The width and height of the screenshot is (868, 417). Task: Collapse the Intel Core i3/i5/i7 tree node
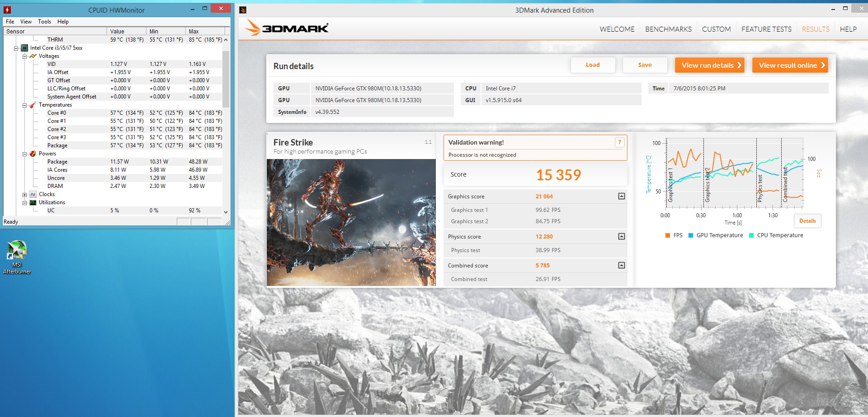(16, 48)
